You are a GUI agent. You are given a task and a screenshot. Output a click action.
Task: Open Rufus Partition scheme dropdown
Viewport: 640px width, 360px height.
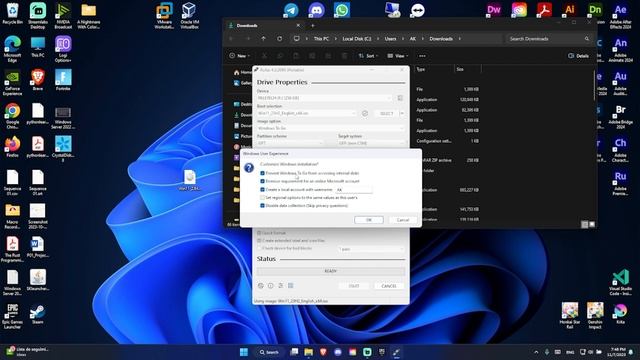tap(290, 143)
